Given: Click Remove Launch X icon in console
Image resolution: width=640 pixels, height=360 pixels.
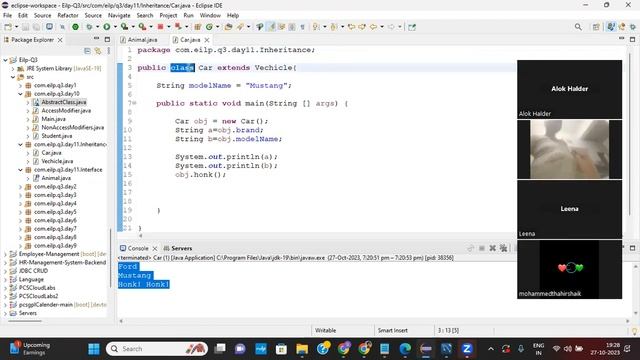Looking at the screenshot, I should click(493, 248).
